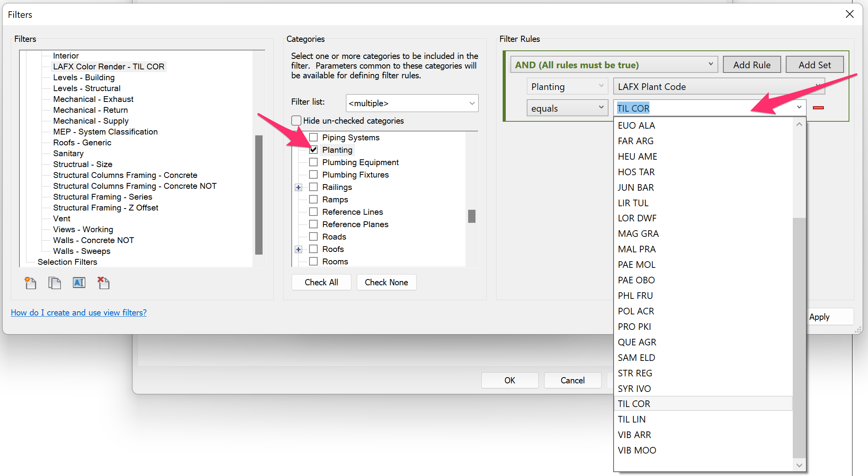Image resolution: width=868 pixels, height=476 pixels.
Task: Click the Rename filter icon
Action: 79,283
